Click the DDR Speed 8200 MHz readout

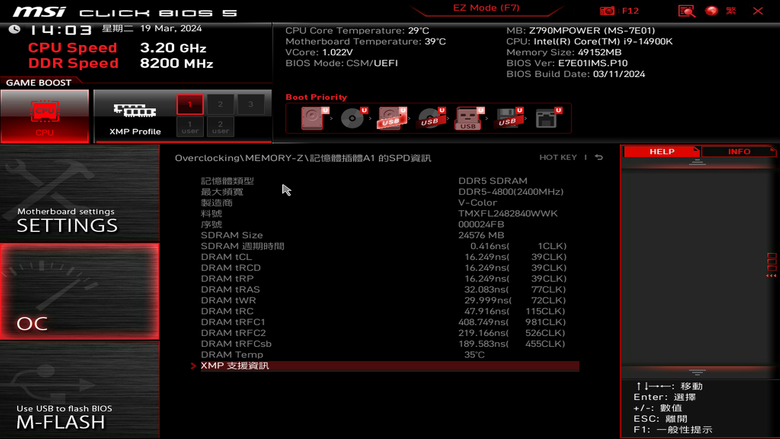tap(120, 63)
